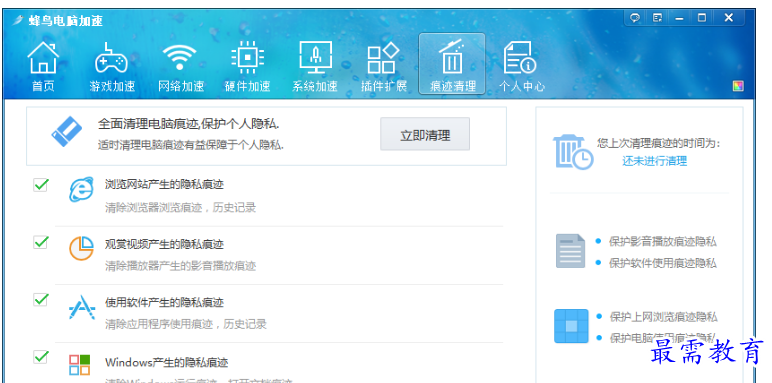Screen dimensions: 772x383
Task: Uncheck 使用软件产生的隐私痕迹 checkbox
Action: (x=40, y=299)
